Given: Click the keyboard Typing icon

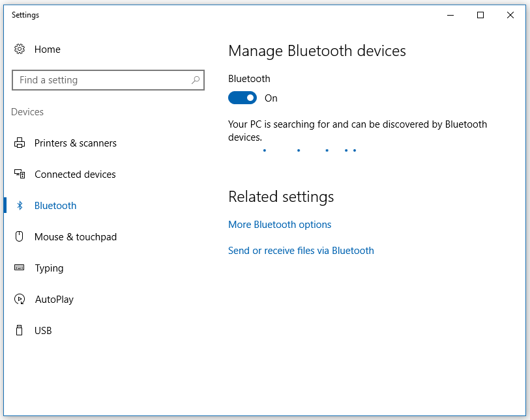Looking at the screenshot, I should (20, 268).
